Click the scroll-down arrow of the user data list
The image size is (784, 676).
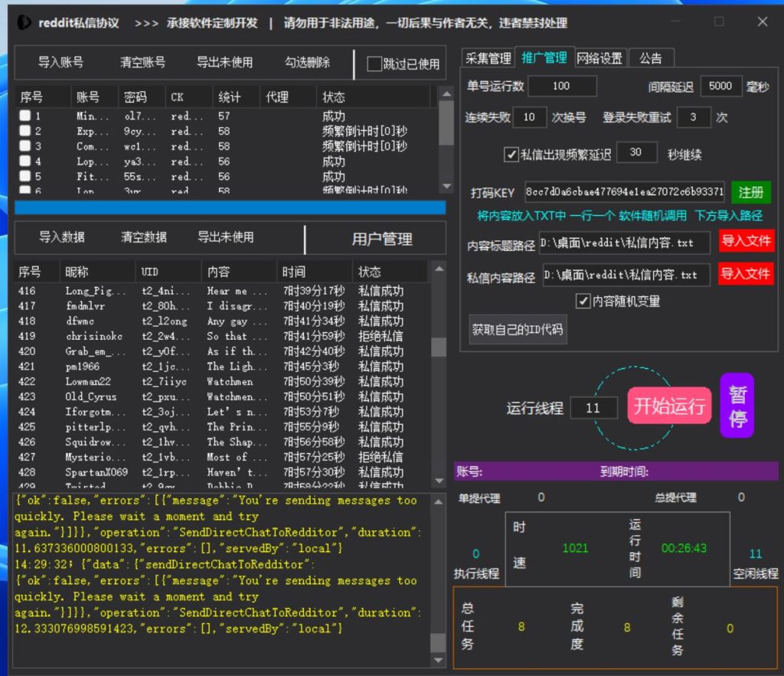(439, 480)
